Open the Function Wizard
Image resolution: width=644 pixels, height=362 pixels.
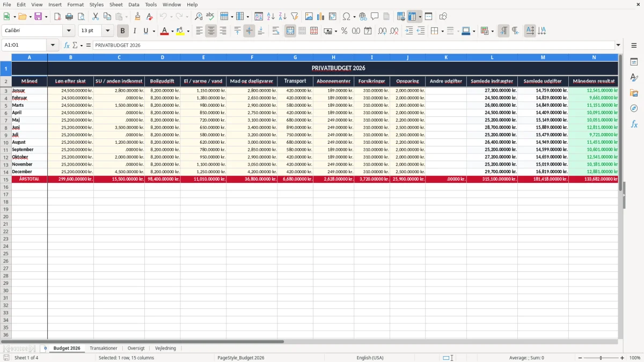(x=67, y=46)
